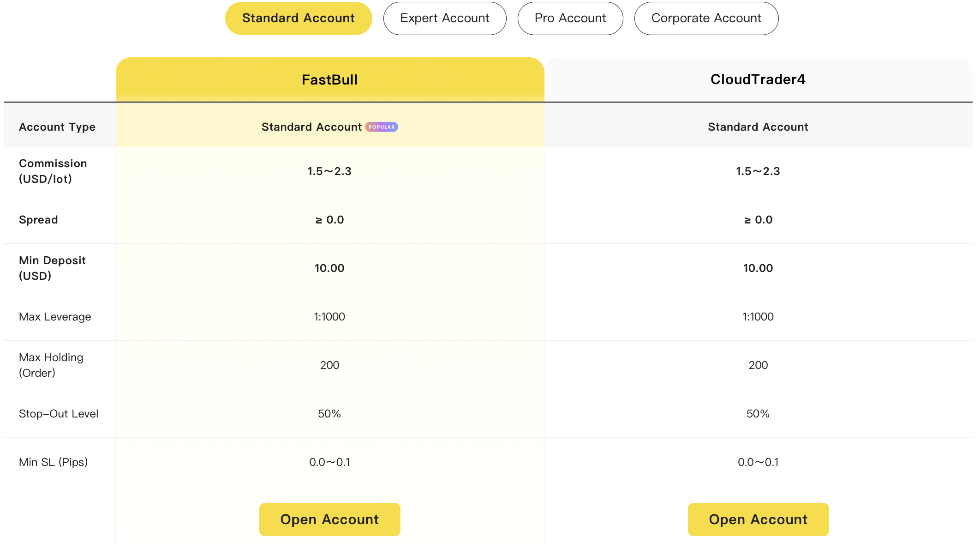
Task: Click the Max Leverage row label
Action: click(x=55, y=317)
